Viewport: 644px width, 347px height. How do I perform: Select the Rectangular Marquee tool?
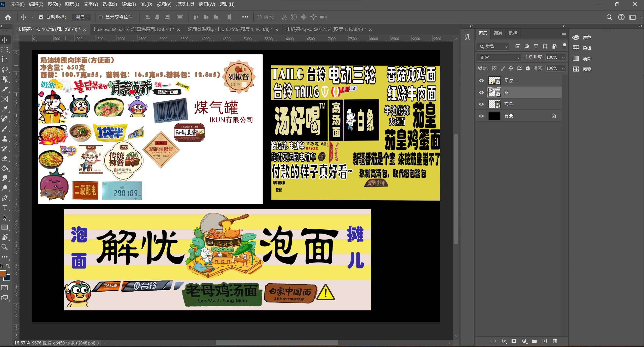5,50
